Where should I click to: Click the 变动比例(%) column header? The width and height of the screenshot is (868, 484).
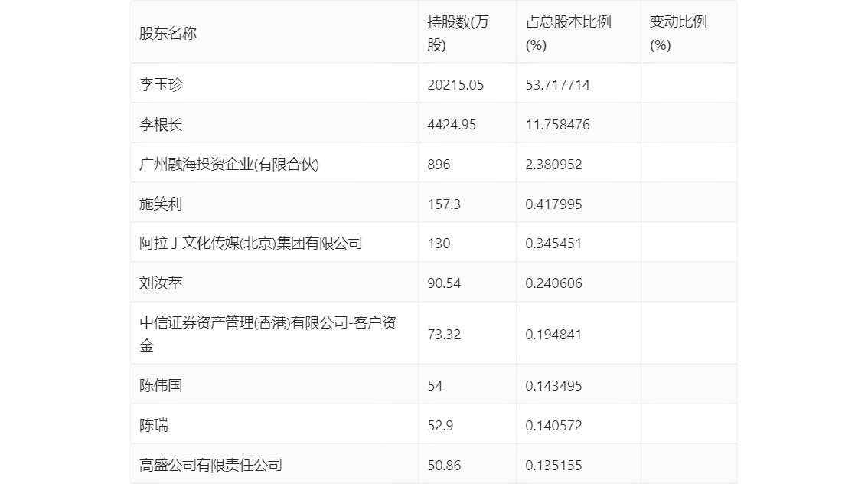(x=678, y=33)
